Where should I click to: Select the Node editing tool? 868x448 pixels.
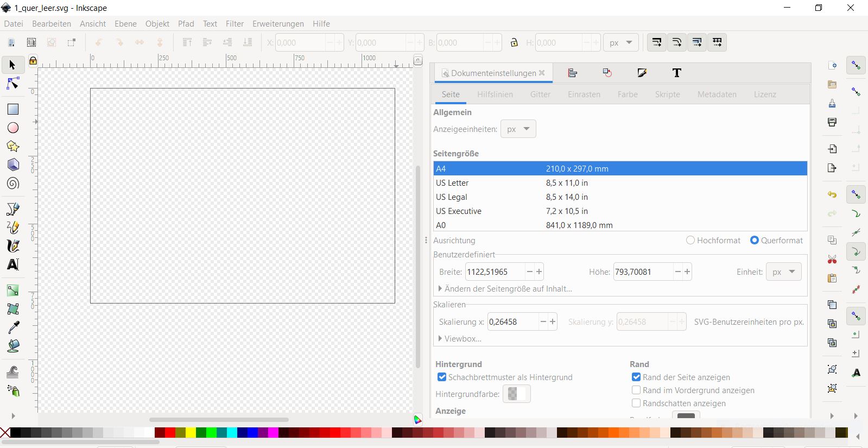tap(13, 84)
